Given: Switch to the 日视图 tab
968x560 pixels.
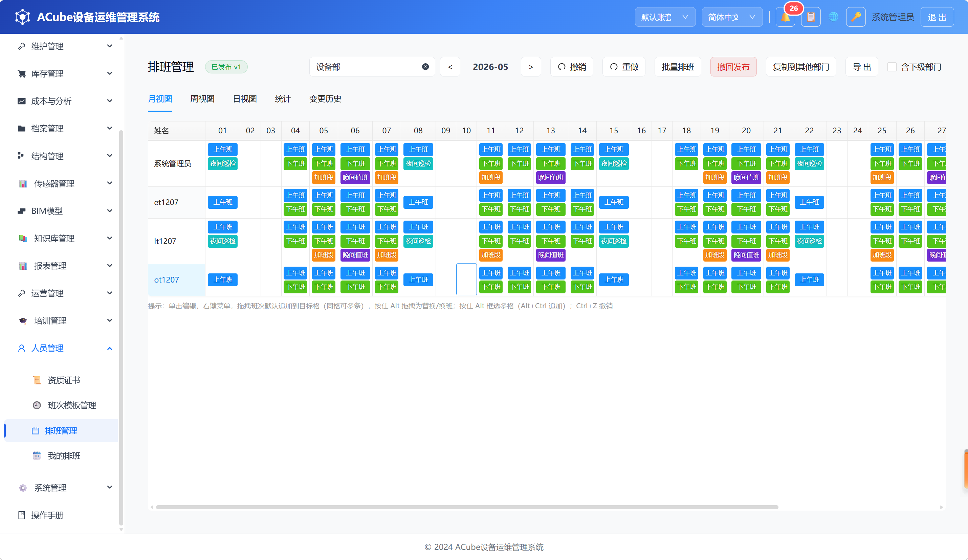Looking at the screenshot, I should (x=245, y=99).
